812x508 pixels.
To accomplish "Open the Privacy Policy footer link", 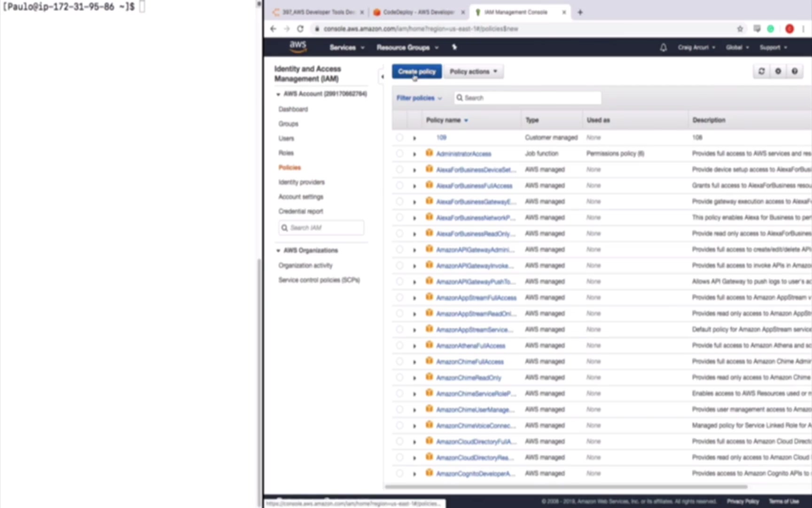I will pyautogui.click(x=743, y=501).
